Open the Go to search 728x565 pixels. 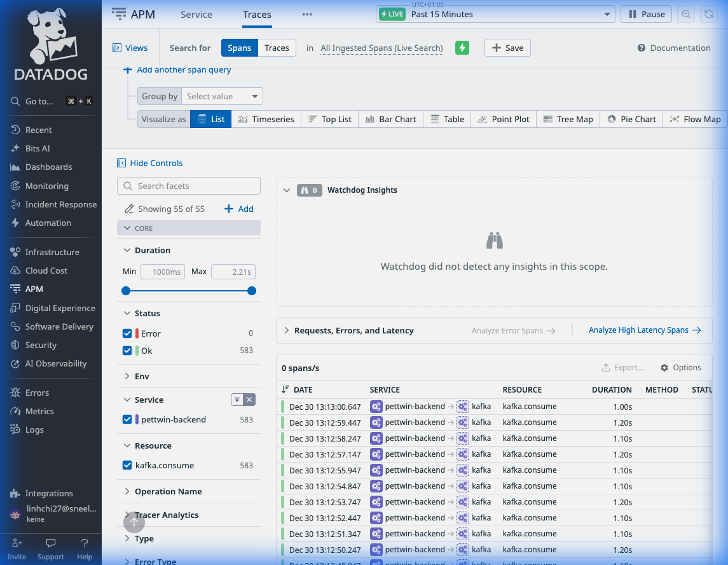click(51, 101)
